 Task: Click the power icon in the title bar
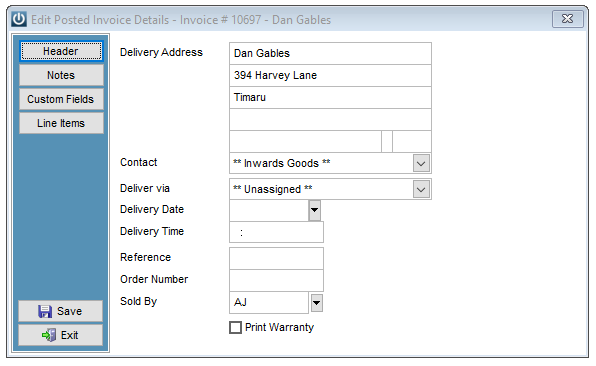(x=19, y=19)
